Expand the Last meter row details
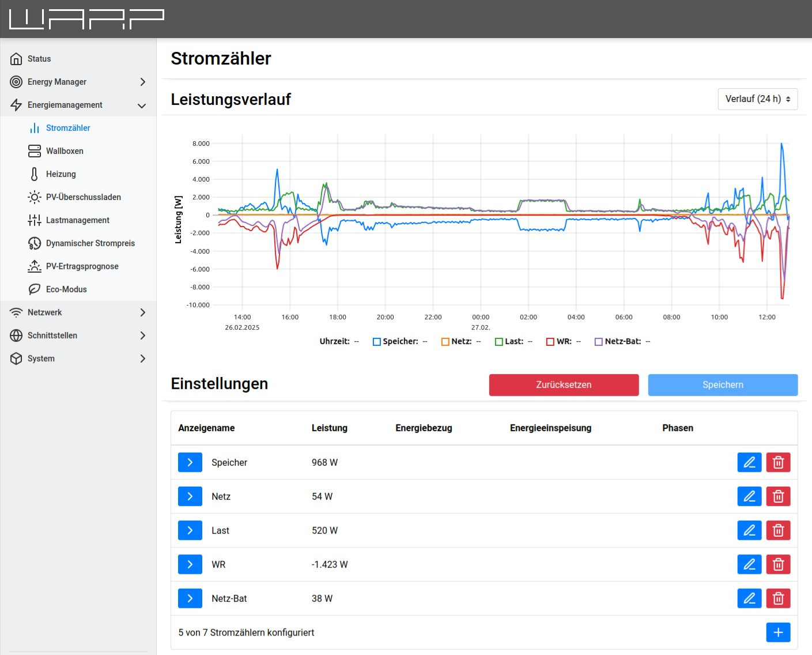The image size is (812, 655). pos(190,530)
